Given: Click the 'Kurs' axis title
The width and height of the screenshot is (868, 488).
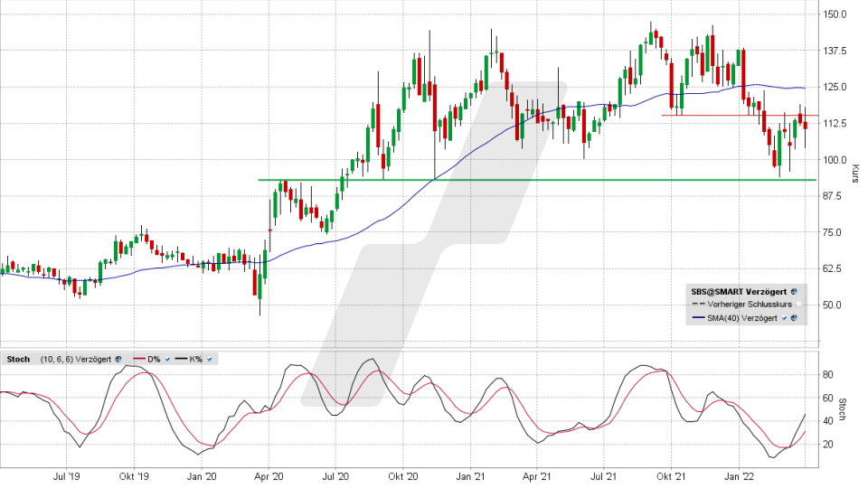Looking at the screenshot, I should (x=855, y=174).
